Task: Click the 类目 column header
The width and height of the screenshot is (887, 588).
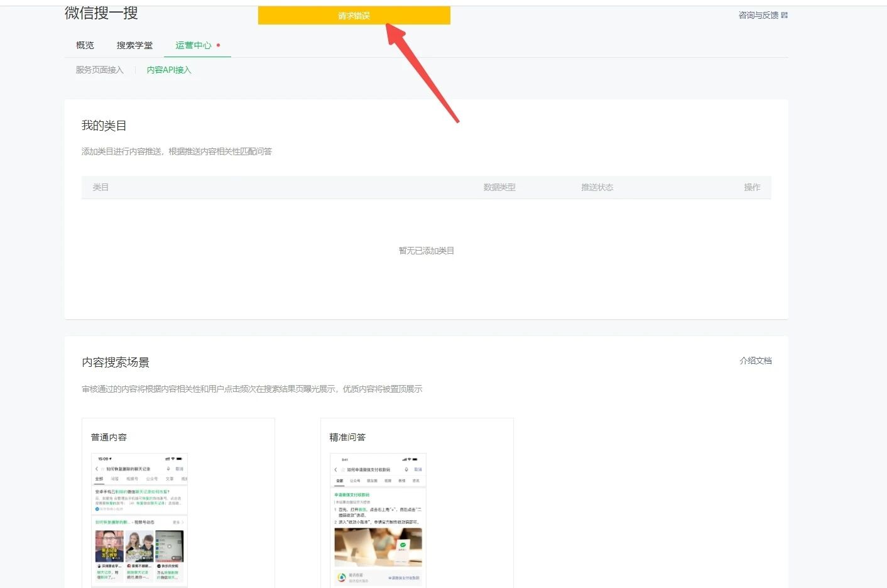Action: click(x=101, y=187)
